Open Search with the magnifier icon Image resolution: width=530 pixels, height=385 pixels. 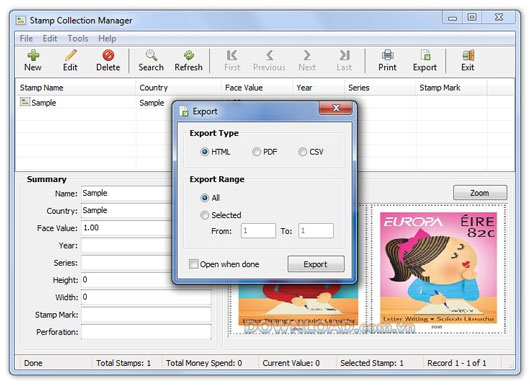[x=151, y=55]
